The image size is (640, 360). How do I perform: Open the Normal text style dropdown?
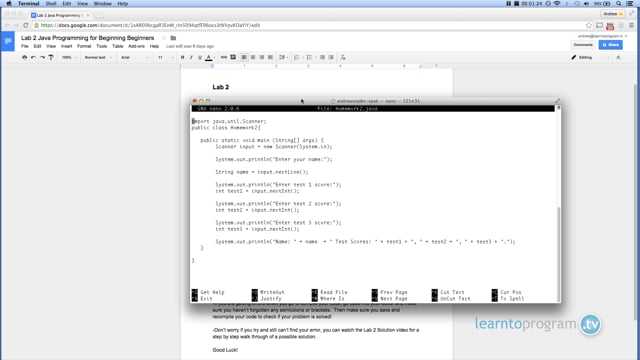pos(98,58)
